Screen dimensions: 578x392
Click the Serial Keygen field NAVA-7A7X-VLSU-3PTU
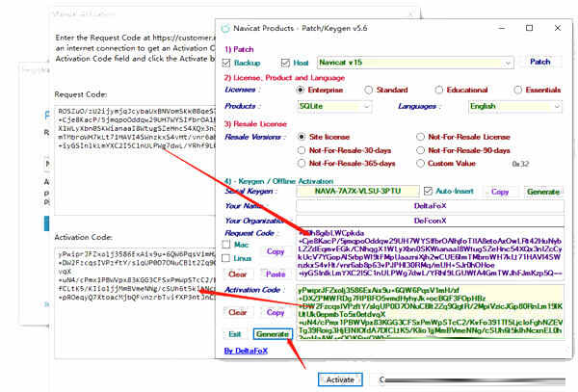(x=357, y=192)
